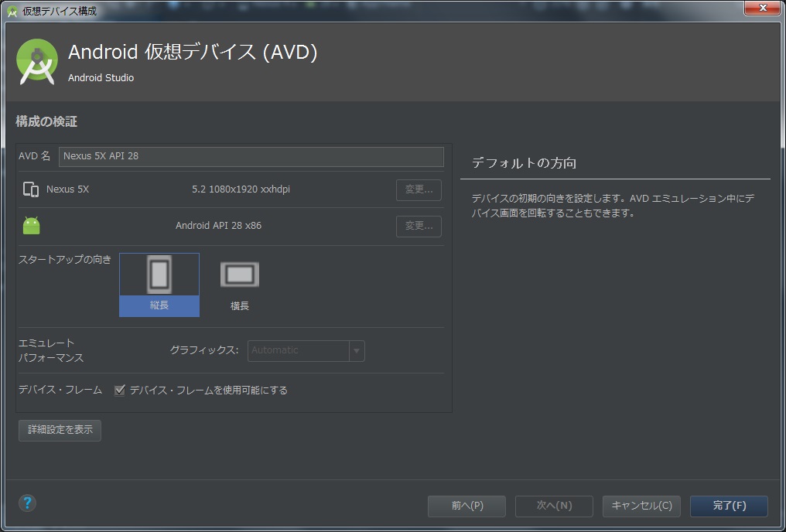786x532 pixels.
Task: Click 変更... button for Nexus 5X
Action: coord(419,190)
